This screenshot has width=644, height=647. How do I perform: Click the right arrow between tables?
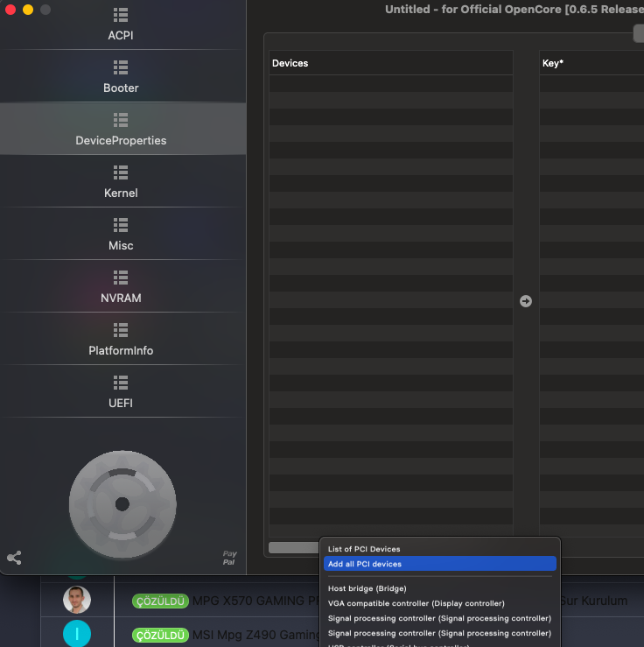(526, 301)
